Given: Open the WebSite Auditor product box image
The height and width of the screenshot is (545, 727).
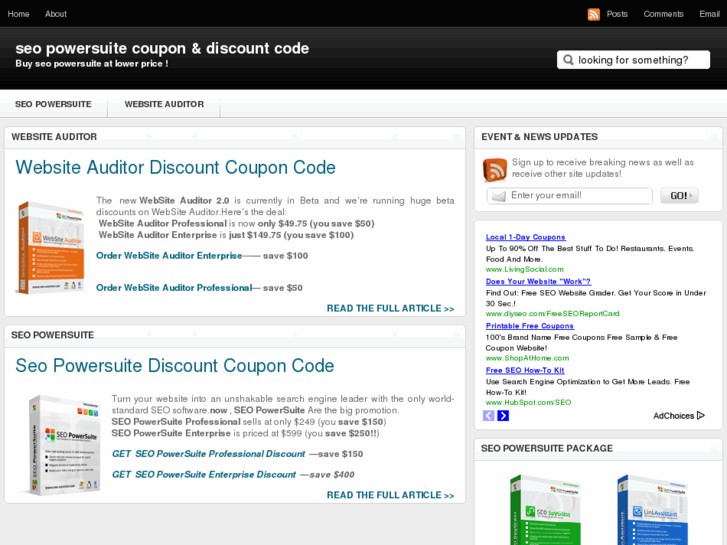Looking at the screenshot, I should point(51,247).
